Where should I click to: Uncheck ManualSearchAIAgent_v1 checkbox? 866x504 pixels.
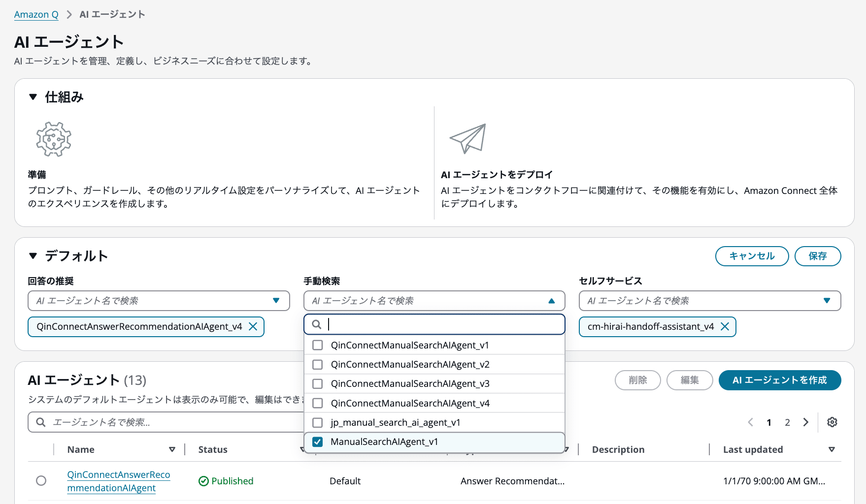(x=318, y=441)
